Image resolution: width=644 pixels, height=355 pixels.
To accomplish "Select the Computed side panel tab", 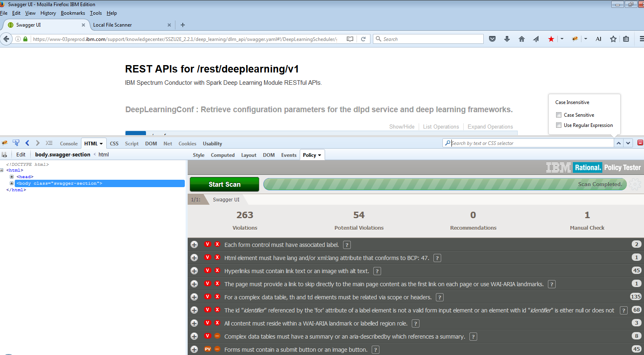I will tap(222, 155).
